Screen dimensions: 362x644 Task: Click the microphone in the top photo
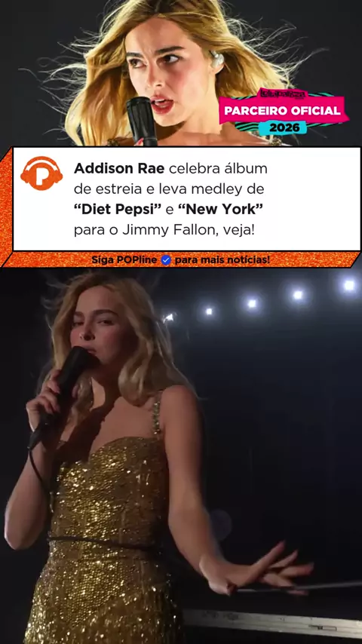click(142, 121)
